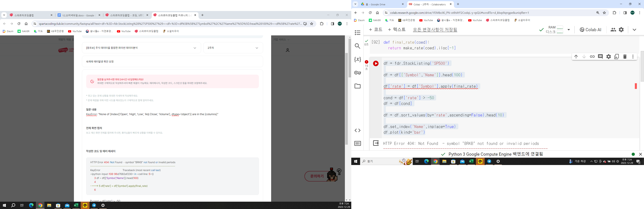Switch to '스파르타코딩클럽 - 코딩, 5주' tab
Screen dimensions: 644x209
(127, 15)
